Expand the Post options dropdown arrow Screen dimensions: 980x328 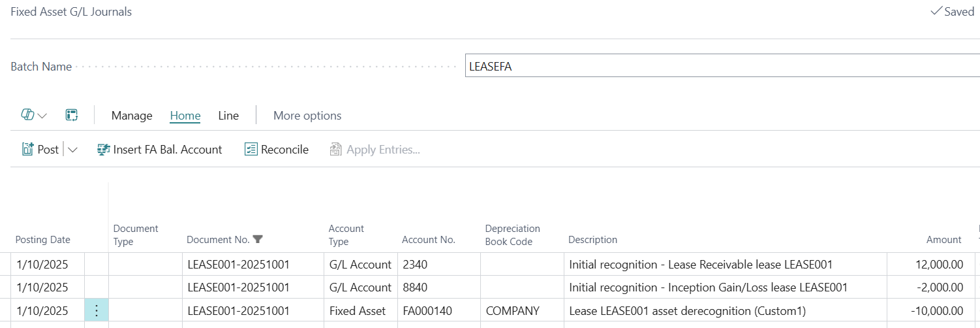[72, 150]
